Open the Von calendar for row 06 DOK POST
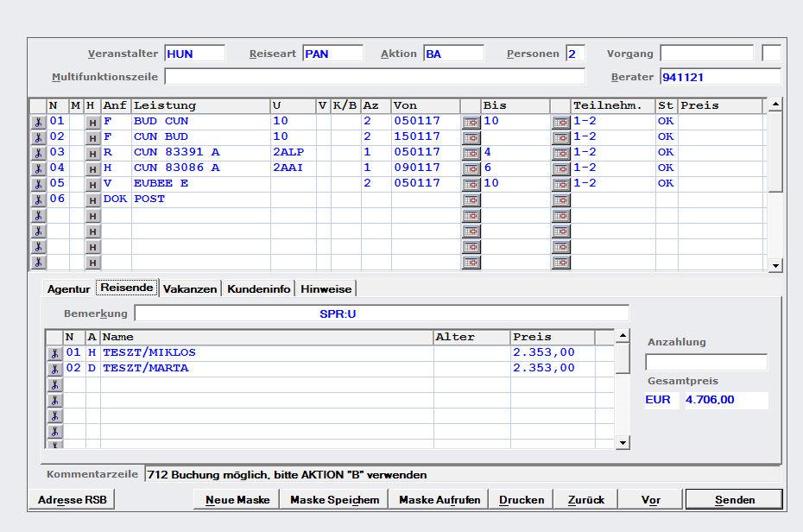803x532 pixels. [471, 200]
